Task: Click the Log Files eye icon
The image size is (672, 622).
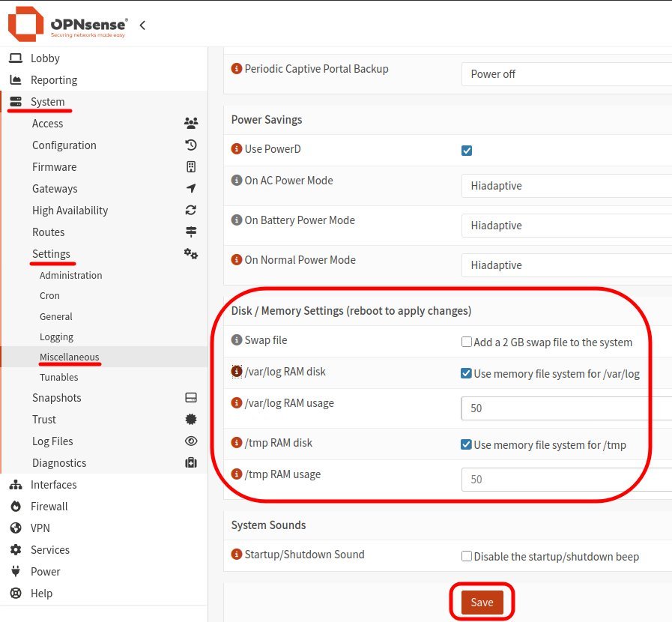Action: click(x=191, y=441)
